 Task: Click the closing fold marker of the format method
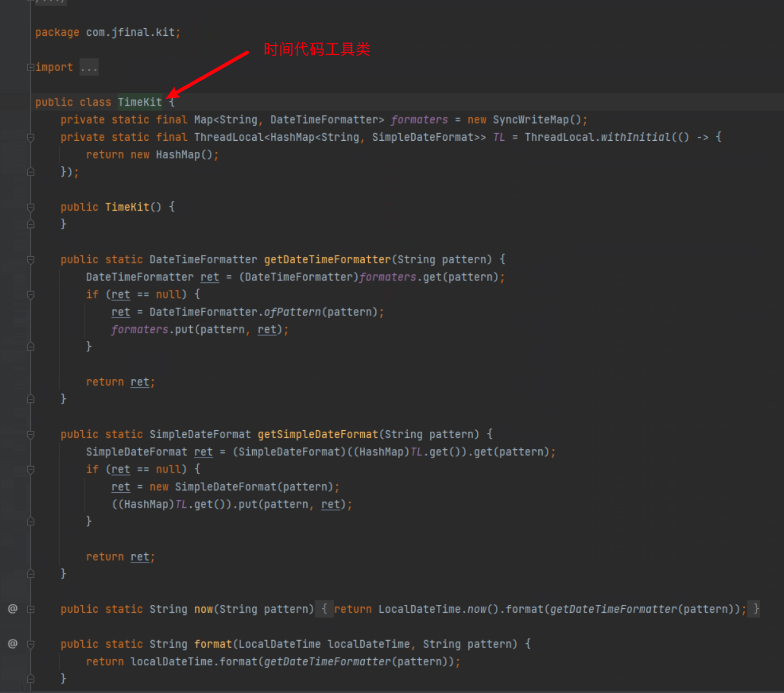tap(31, 679)
